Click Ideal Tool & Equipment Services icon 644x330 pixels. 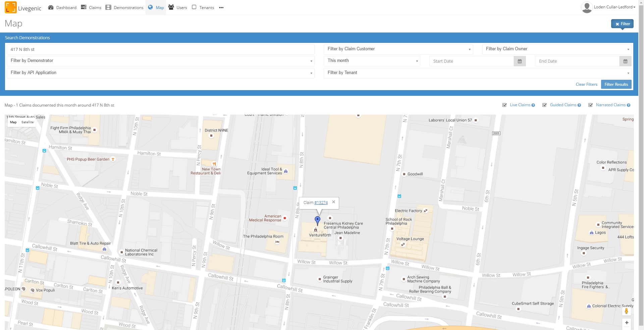(286, 171)
